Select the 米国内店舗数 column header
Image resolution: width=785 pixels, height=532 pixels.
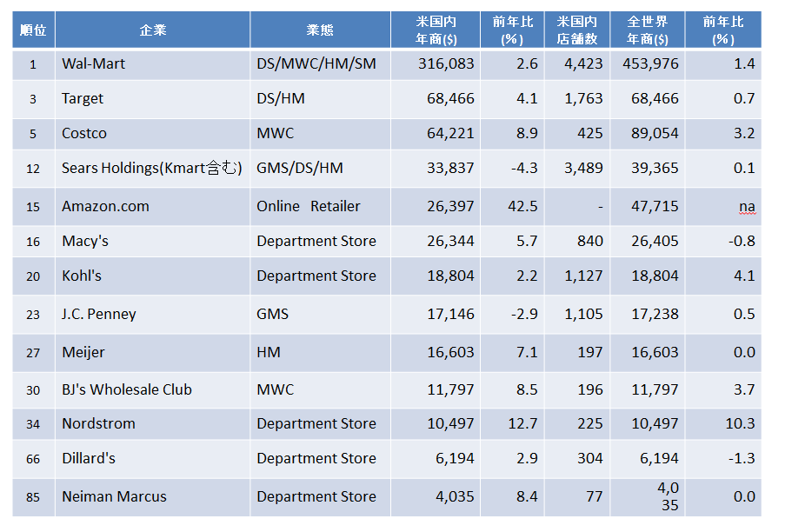click(577, 30)
